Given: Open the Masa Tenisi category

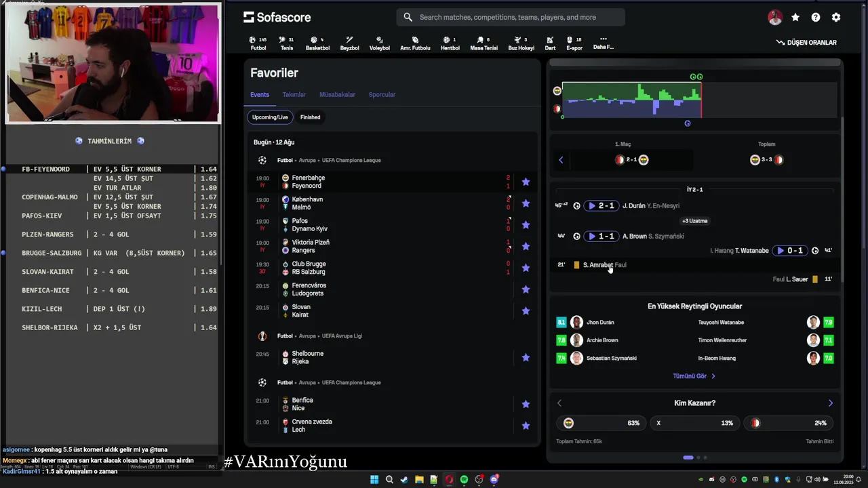Looking at the screenshot, I should (x=484, y=43).
